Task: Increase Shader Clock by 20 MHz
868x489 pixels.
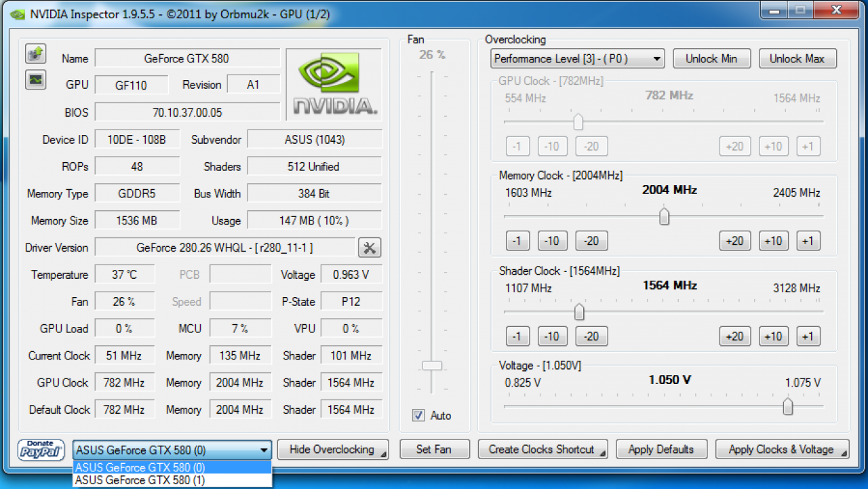Action: (x=734, y=336)
